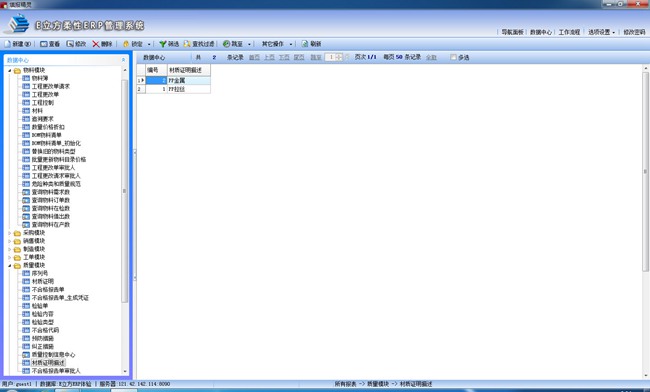
Task: Click the 新建 (New) toolbar icon
Action: [8, 44]
